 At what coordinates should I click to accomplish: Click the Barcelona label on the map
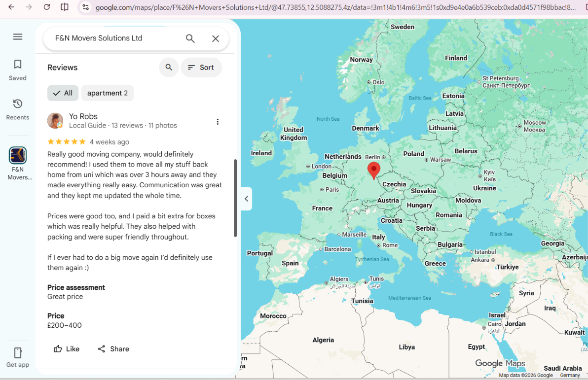click(x=337, y=249)
